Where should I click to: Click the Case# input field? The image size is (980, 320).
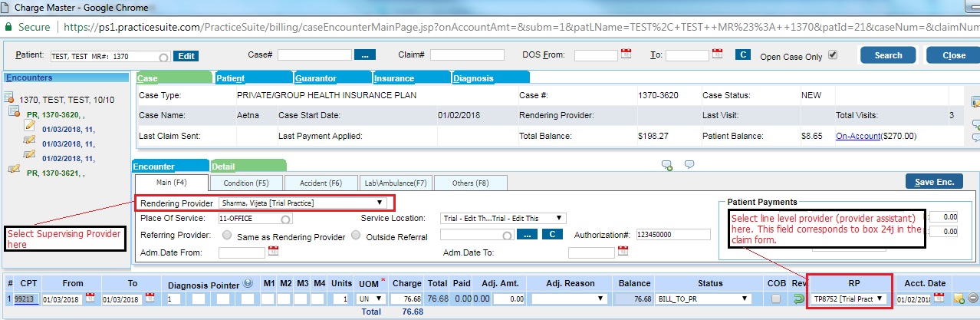click(314, 55)
